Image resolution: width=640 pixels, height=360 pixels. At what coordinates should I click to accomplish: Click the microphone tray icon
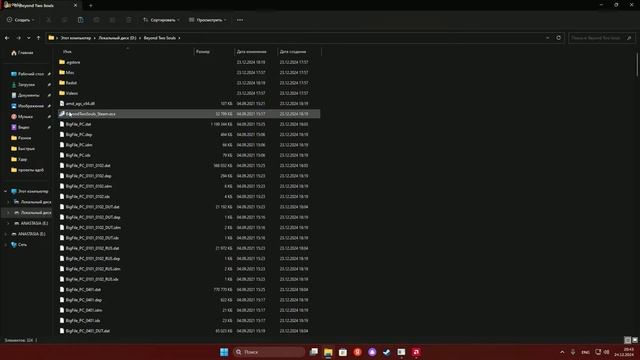point(573,352)
